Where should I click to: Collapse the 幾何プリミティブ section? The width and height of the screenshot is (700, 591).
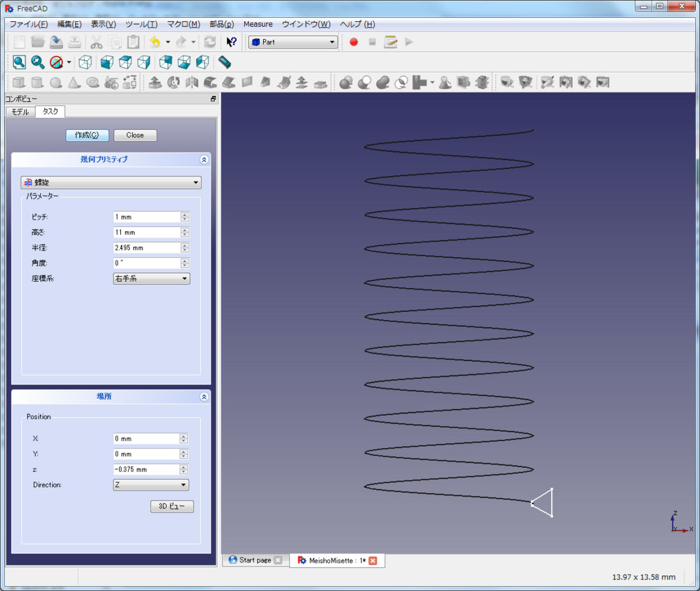(204, 160)
